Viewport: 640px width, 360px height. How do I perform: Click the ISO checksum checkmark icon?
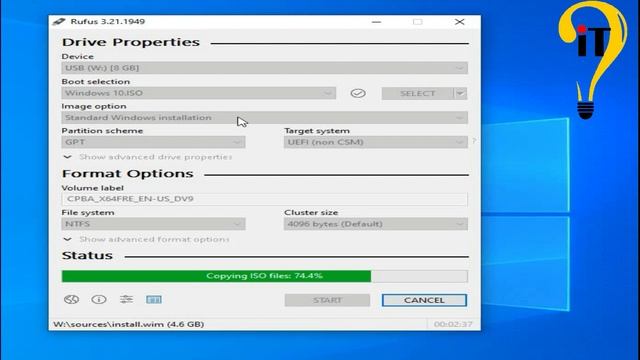(358, 93)
